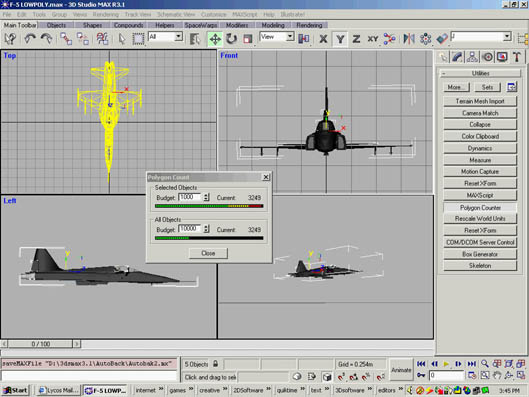The width and height of the screenshot is (529, 397).
Task: Click the Selected Objects budget spinner arrows
Action: click(206, 197)
